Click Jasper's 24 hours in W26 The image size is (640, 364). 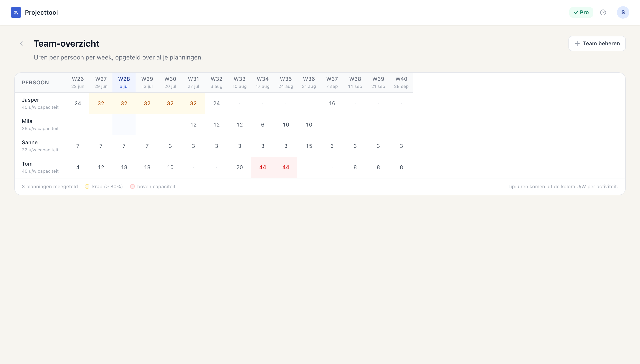tap(78, 103)
